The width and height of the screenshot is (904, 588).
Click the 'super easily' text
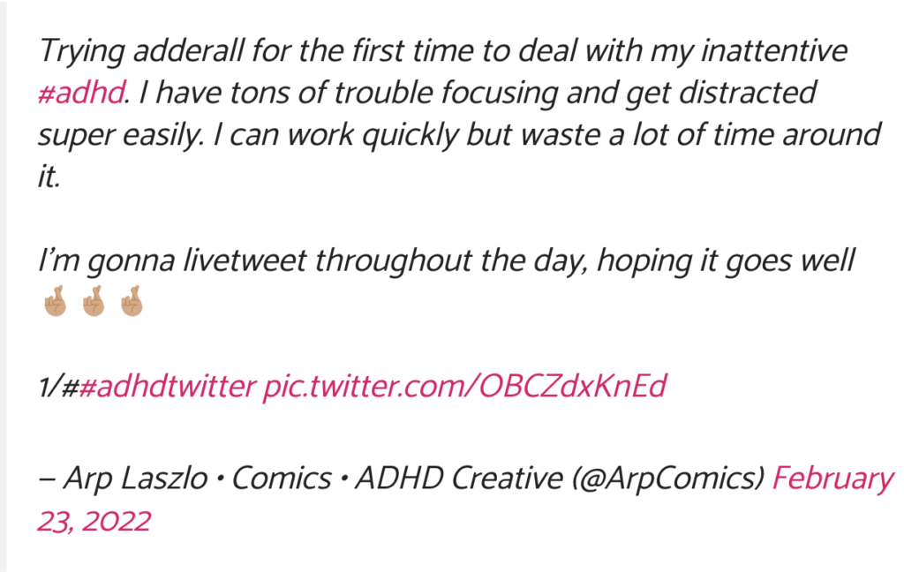(x=120, y=135)
